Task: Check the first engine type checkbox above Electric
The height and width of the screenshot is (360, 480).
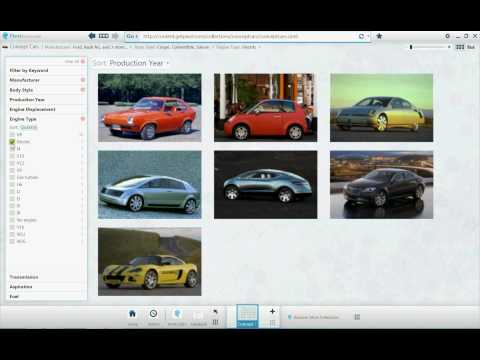Action: click(x=12, y=134)
